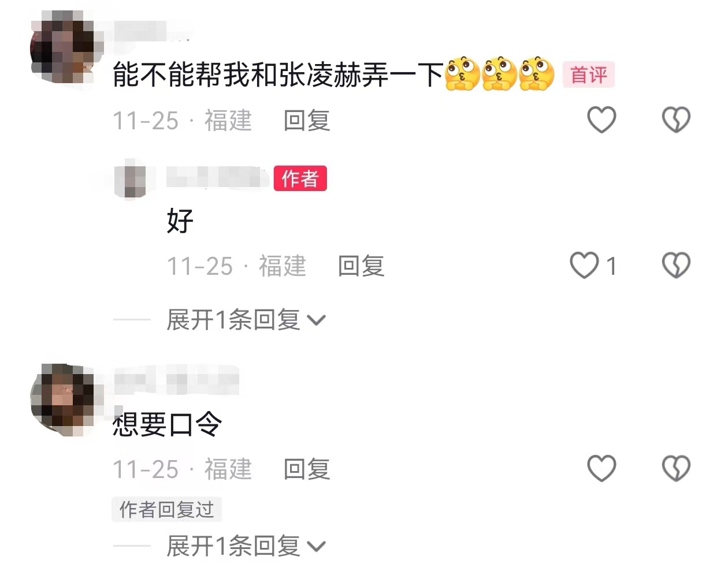The width and height of the screenshot is (728, 575).
Task: Open the author's small avatar
Action: pos(135,181)
